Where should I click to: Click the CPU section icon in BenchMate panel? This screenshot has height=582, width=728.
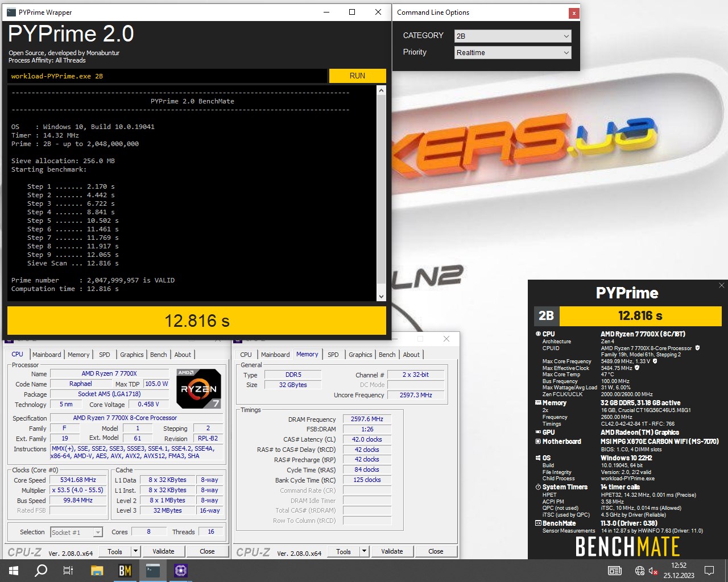point(538,334)
